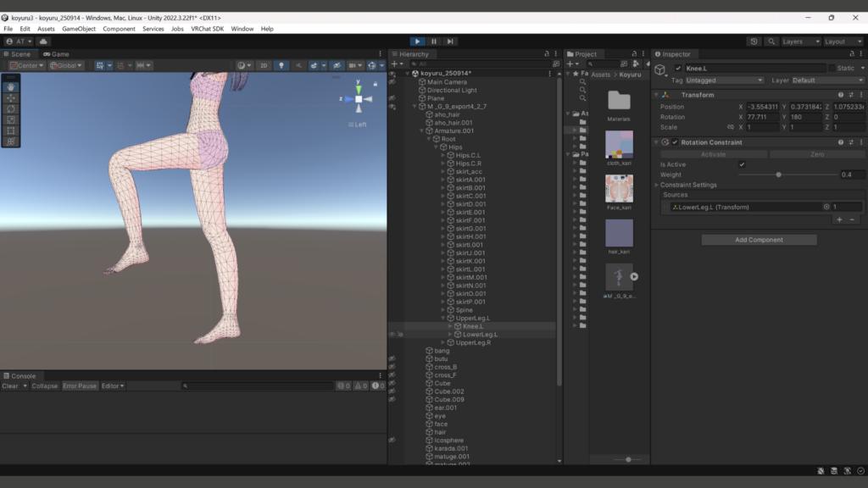Toggle the scene lighting bulb icon
Image resolution: width=868 pixels, height=488 pixels.
point(281,65)
